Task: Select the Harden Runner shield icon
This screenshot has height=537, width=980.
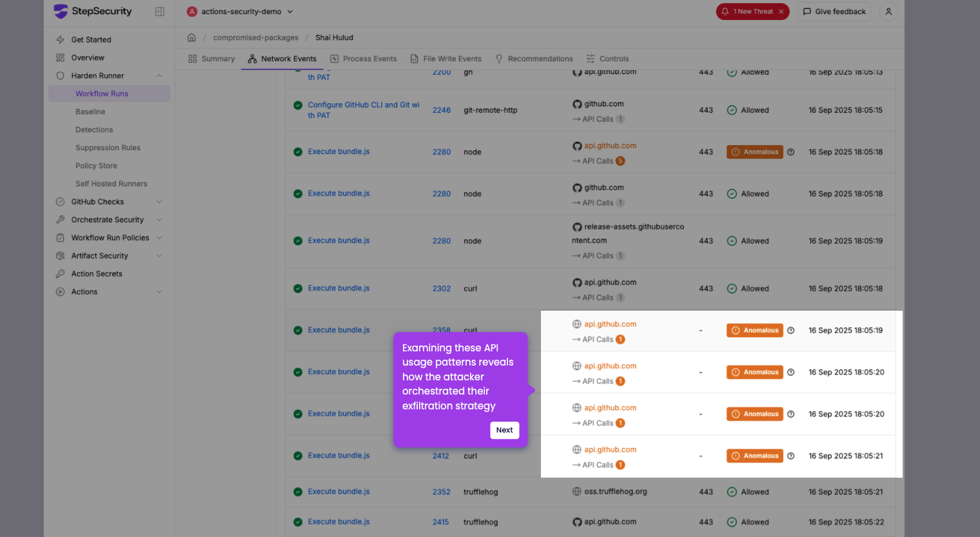Action: pyautogui.click(x=59, y=75)
